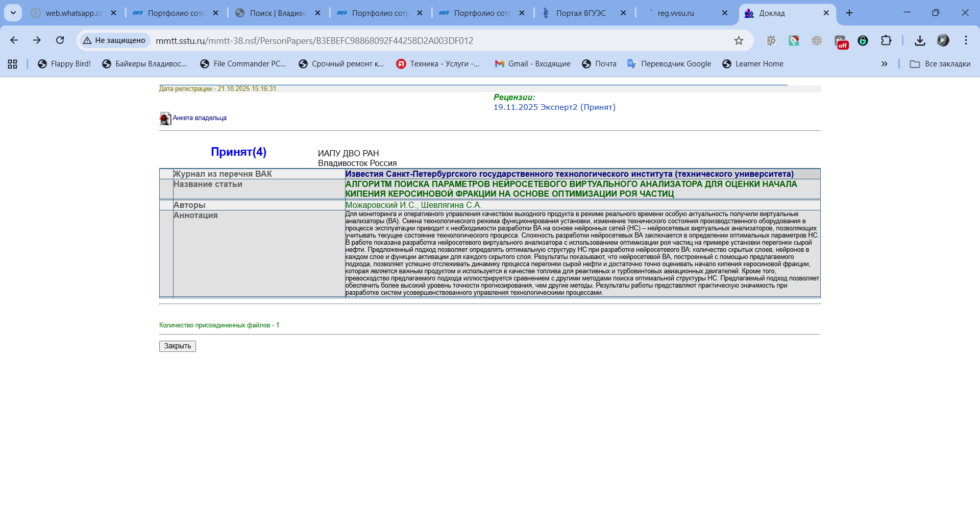Click the Chrome profile avatar

(x=943, y=41)
